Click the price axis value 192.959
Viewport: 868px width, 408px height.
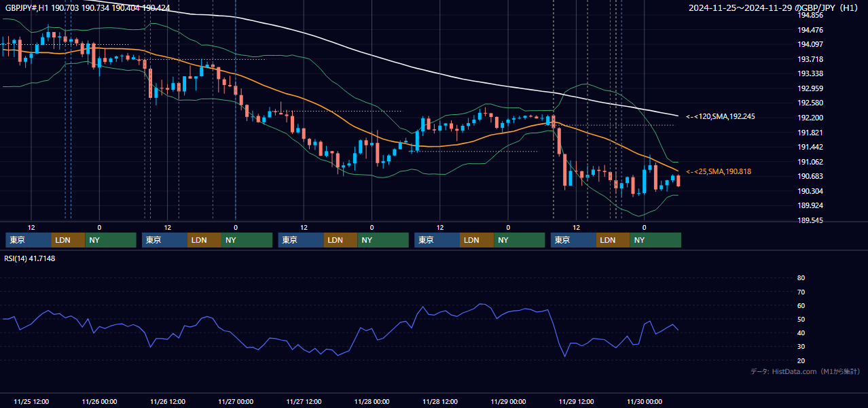(810, 88)
